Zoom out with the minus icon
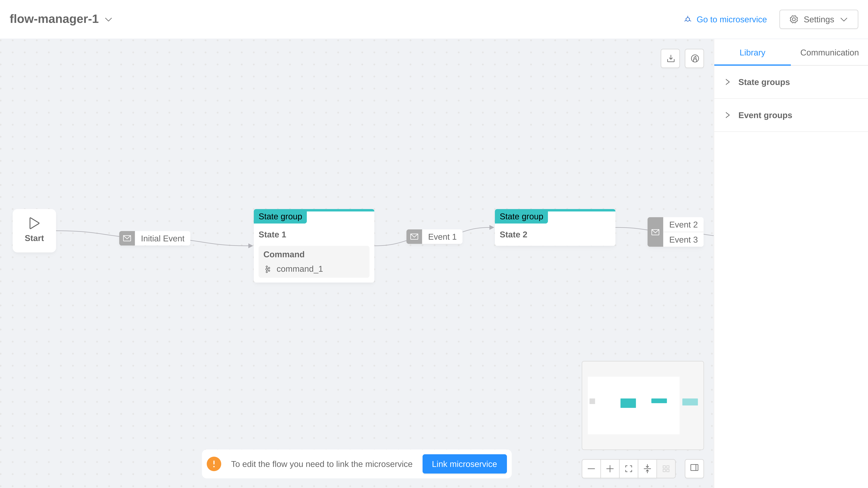This screenshot has width=868, height=488. [x=591, y=468]
